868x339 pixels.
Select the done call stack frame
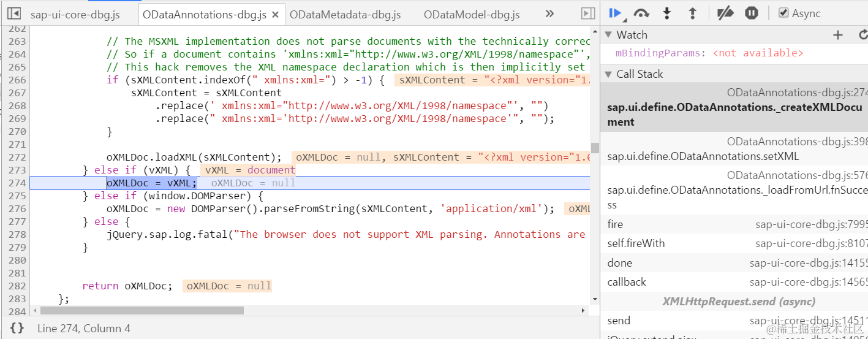pyautogui.click(x=734, y=263)
